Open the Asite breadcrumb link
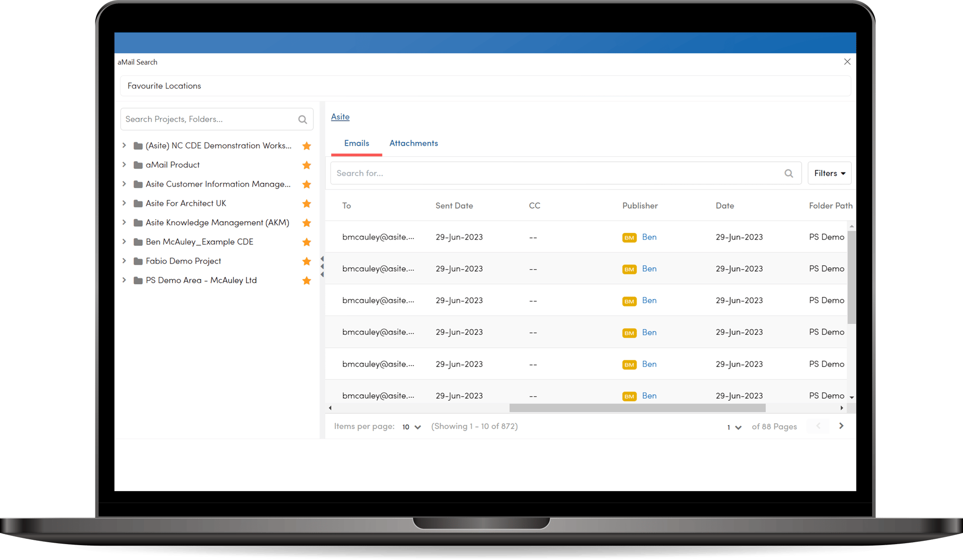Screen dimensions: 963x560 (340, 117)
